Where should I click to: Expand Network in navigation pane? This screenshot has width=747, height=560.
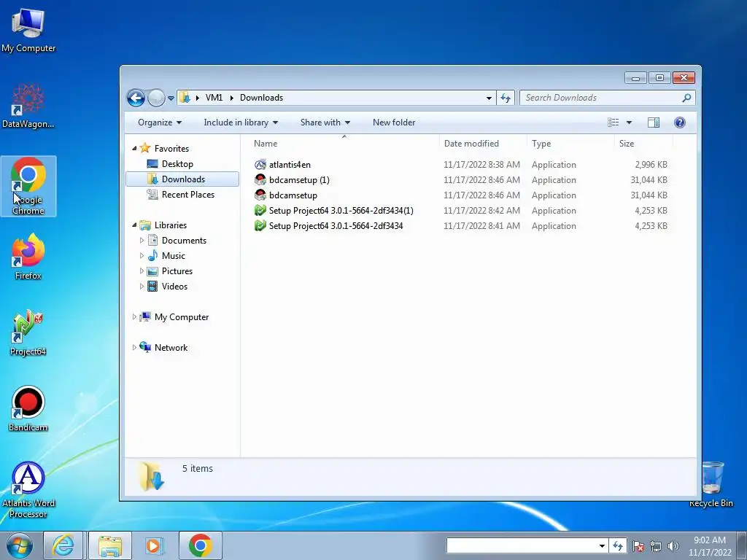coord(134,348)
